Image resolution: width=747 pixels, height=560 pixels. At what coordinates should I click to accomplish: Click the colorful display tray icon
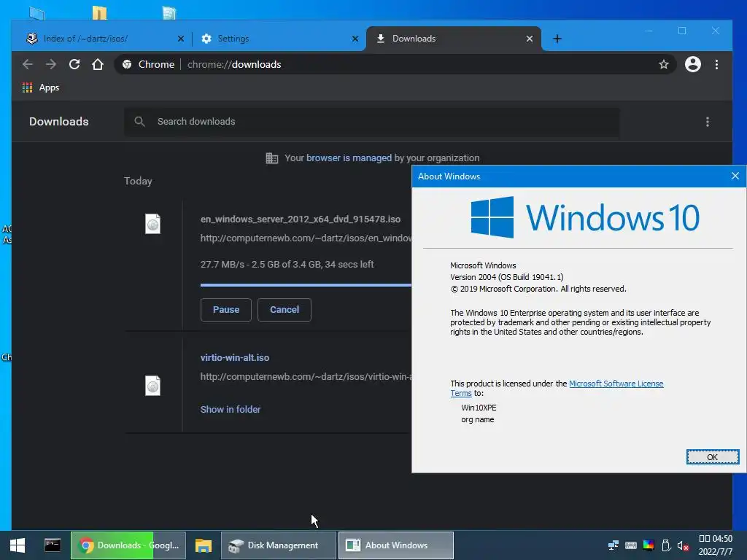point(649,545)
